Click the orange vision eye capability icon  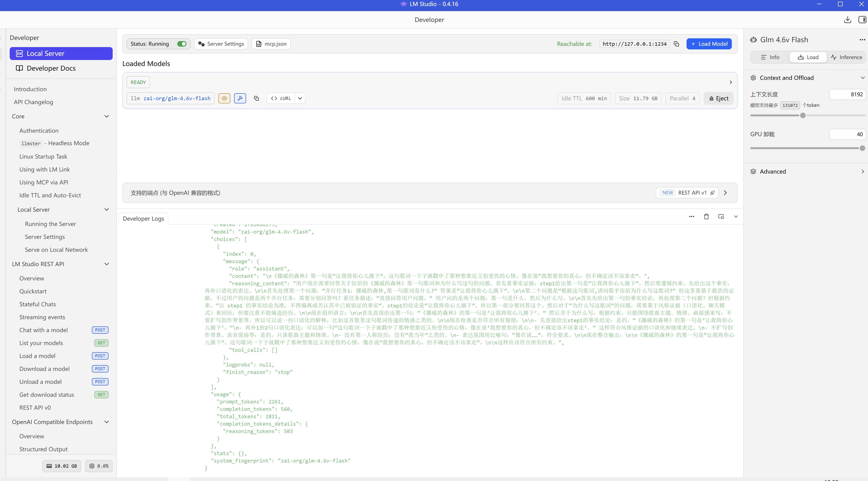click(x=224, y=98)
